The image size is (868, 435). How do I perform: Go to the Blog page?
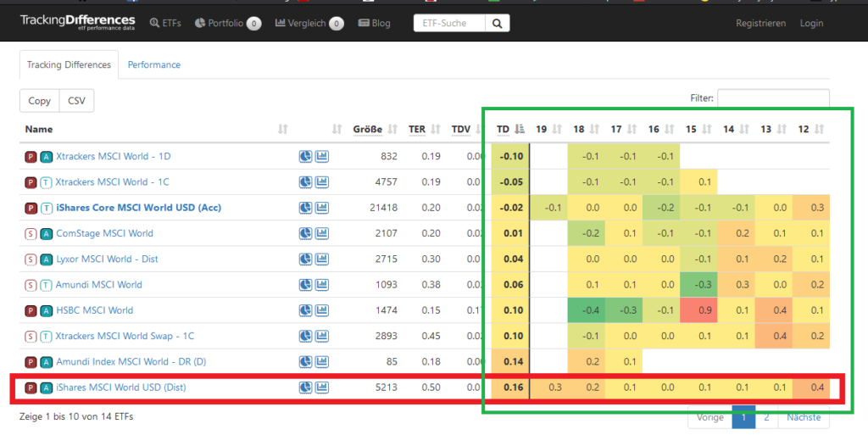(x=374, y=23)
